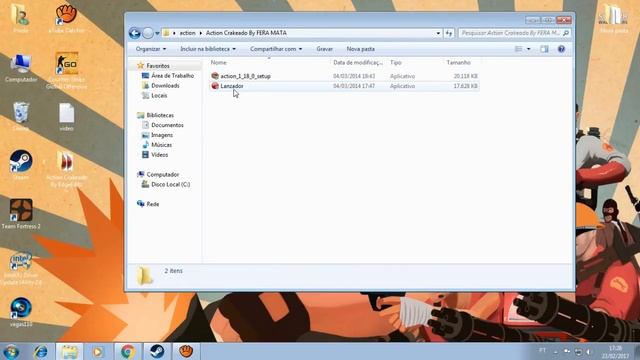This screenshot has width=640, height=360.
Task: Sort by Tamanho column header
Action: coord(458,62)
